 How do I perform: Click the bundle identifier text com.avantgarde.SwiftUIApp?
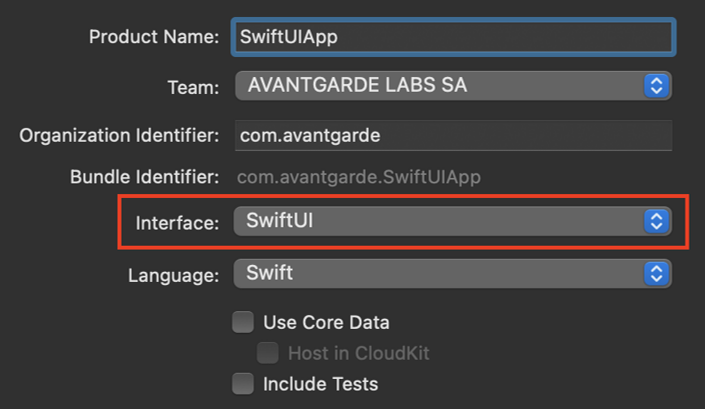click(x=359, y=177)
